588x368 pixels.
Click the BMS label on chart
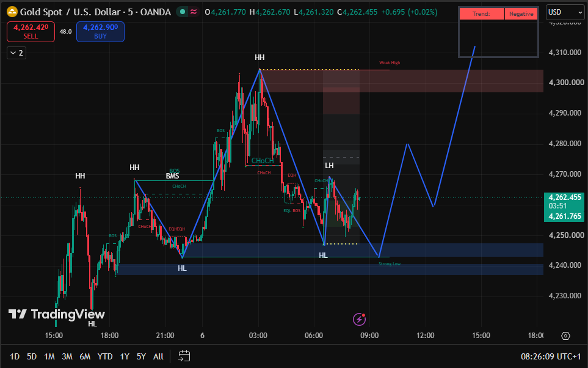click(x=173, y=176)
